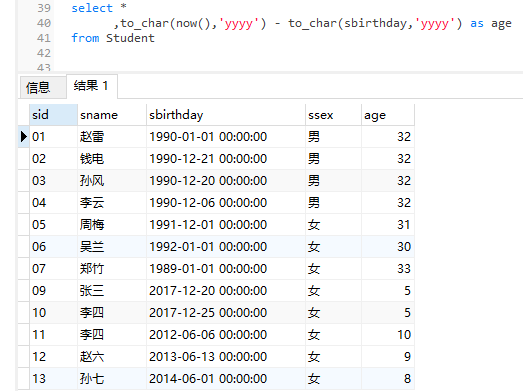Screen dimensions: 523x391
Task: Select birthday cell 1989-01-01 00:00:00
Action: [x=225, y=269]
